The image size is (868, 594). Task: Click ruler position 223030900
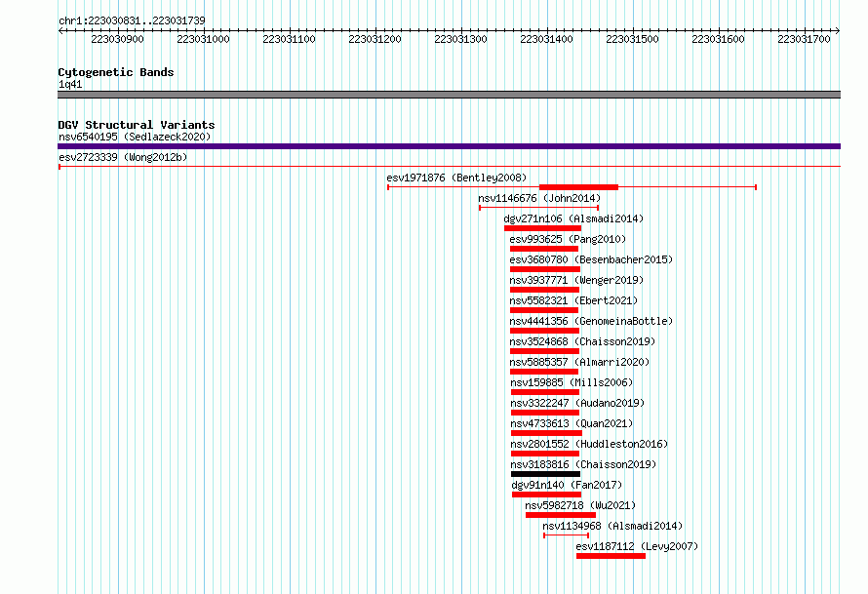point(117,39)
